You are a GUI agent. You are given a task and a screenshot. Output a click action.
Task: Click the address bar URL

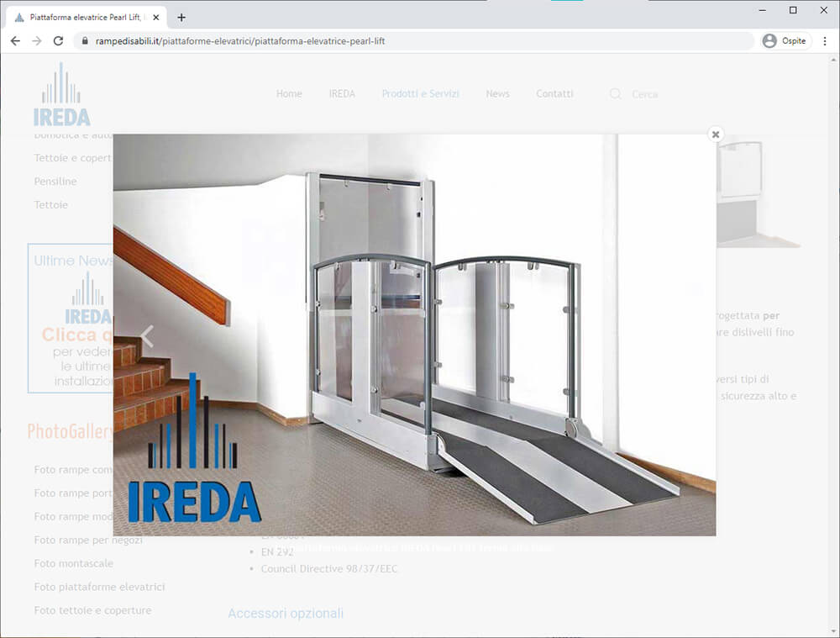[240, 40]
